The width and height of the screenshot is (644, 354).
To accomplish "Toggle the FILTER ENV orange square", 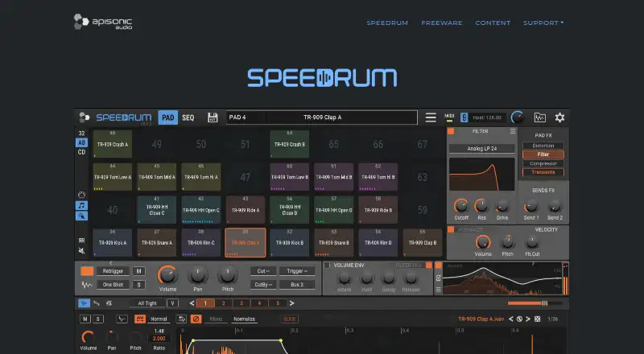I will click(429, 265).
